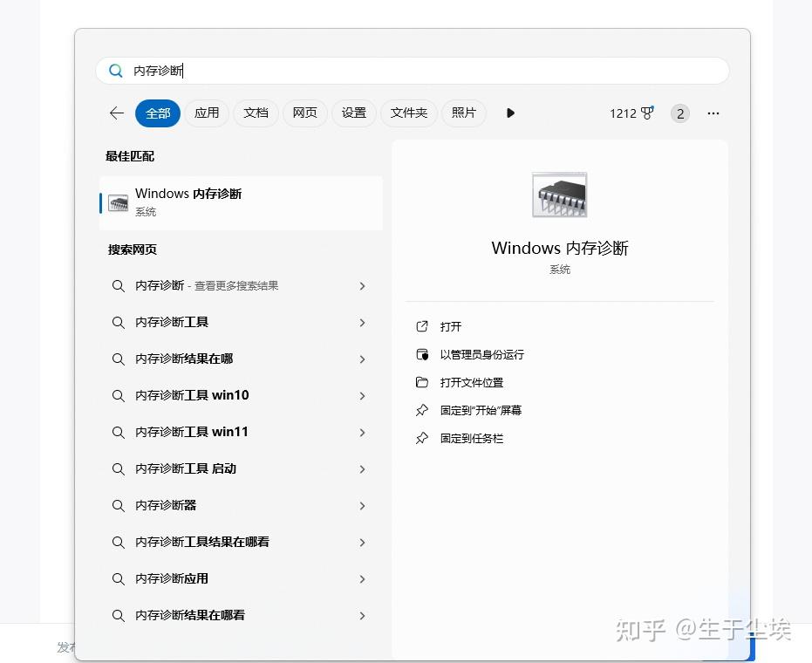Click search icon beside 内存诊断结果在哪
Screen dimensions: 812x663
118,359
